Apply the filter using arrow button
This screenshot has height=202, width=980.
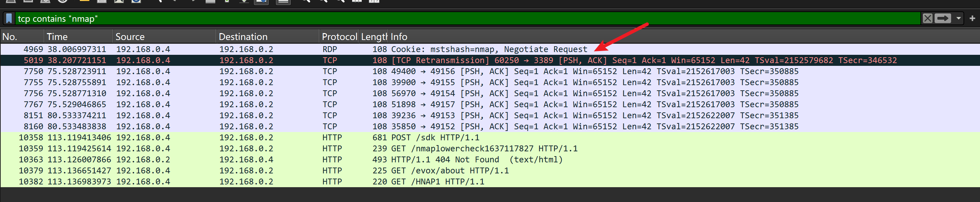point(943,18)
